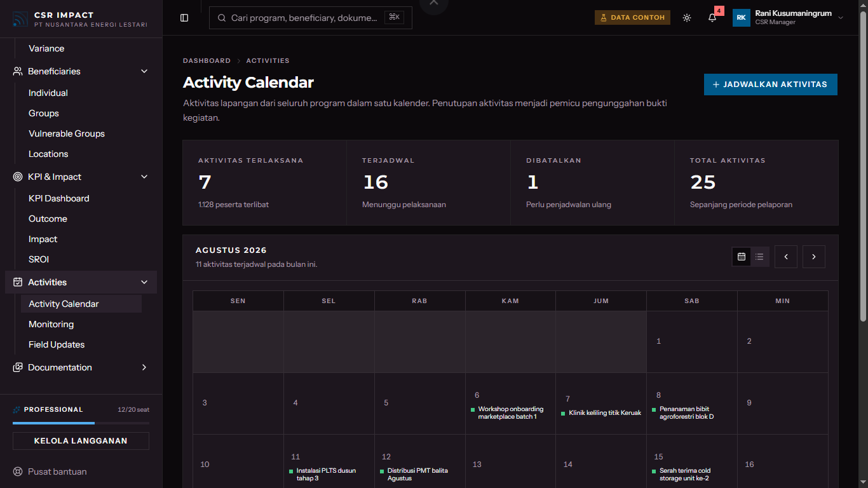Collapse the Beneficiaries section chevron
The width and height of the screenshot is (868, 488).
point(144,71)
